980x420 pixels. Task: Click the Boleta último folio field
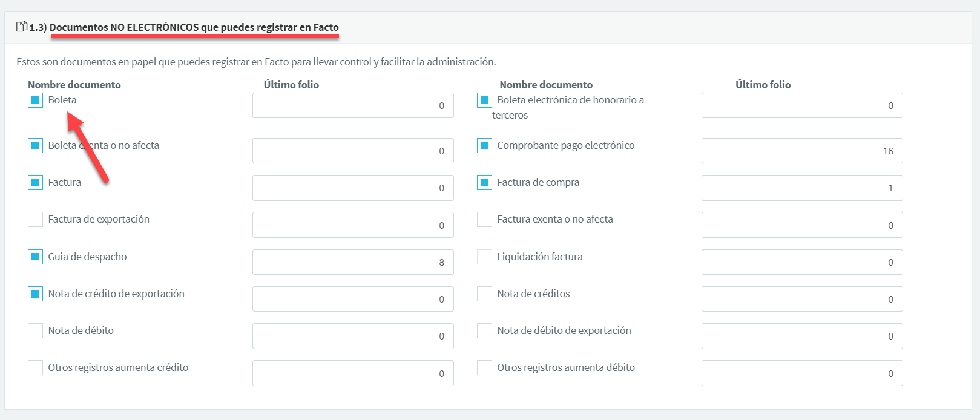[x=353, y=105]
